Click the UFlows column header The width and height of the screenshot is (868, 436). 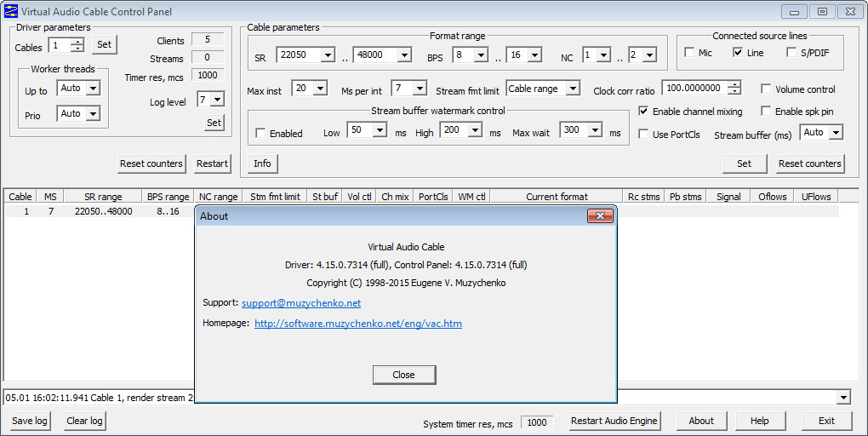coord(817,197)
